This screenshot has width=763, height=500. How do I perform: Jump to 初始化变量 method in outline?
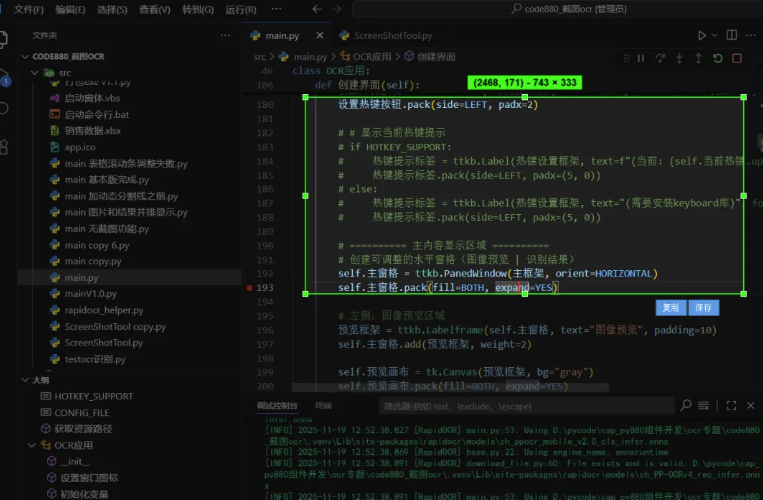(x=84, y=494)
